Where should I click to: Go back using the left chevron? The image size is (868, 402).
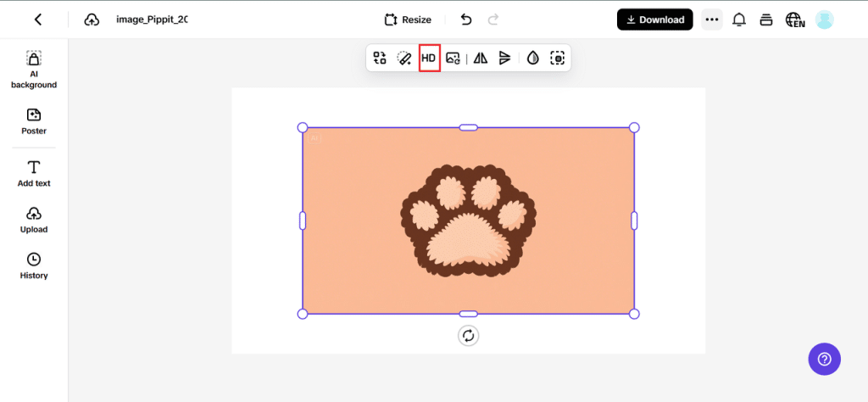(38, 20)
